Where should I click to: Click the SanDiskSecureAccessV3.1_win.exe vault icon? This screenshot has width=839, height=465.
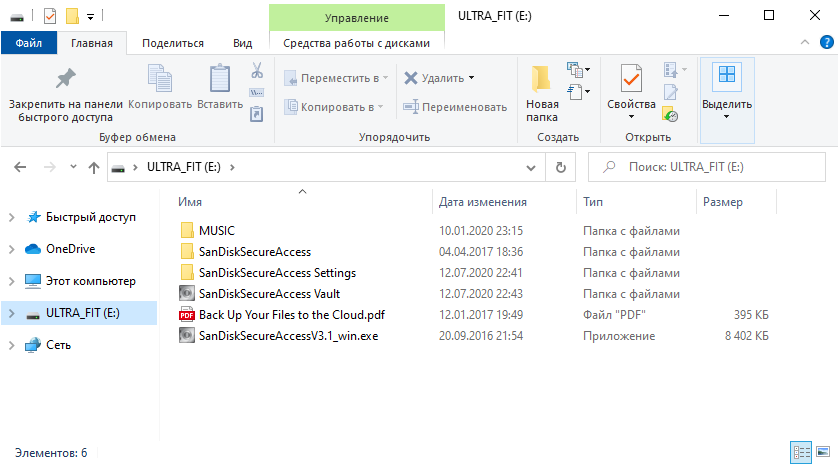click(x=187, y=336)
